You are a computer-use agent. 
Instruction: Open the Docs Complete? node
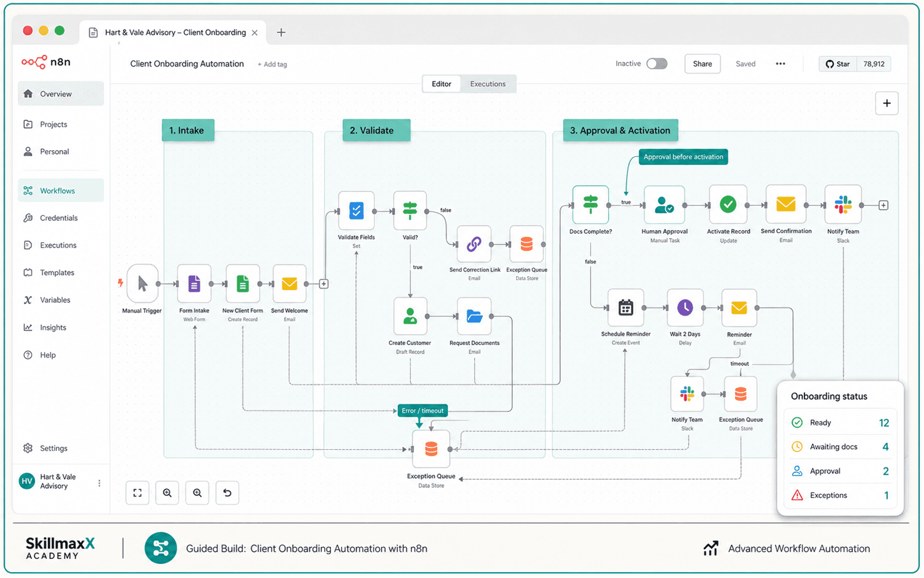(x=590, y=205)
